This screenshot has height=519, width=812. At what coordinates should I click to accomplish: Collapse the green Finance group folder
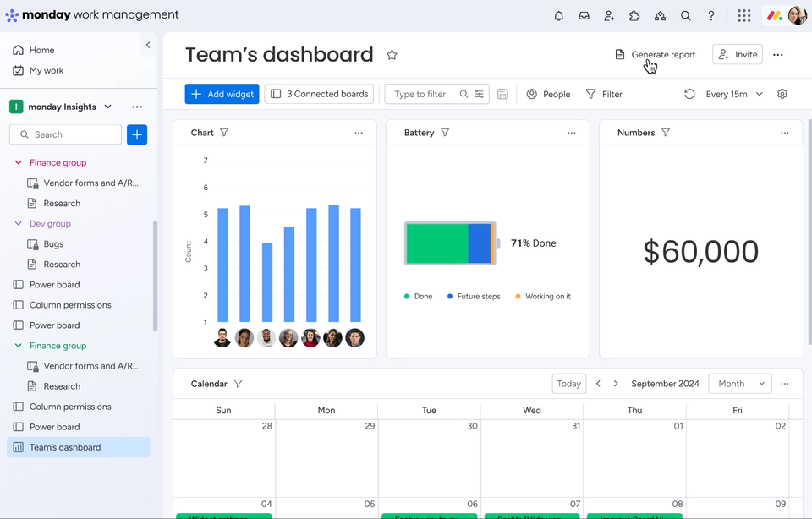point(18,346)
